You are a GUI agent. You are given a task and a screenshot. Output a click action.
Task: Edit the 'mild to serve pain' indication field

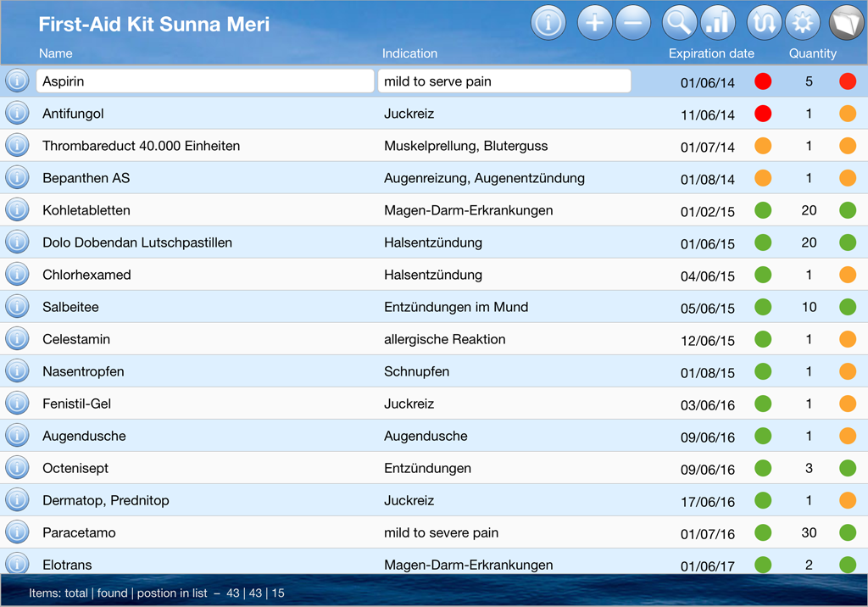pyautogui.click(x=504, y=81)
